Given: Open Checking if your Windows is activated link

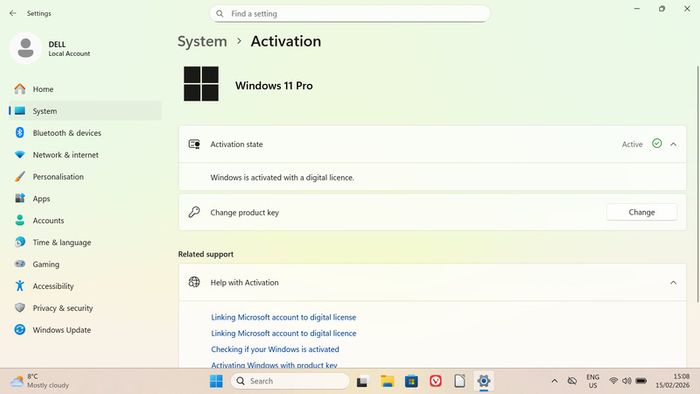Looking at the screenshot, I should point(275,349).
